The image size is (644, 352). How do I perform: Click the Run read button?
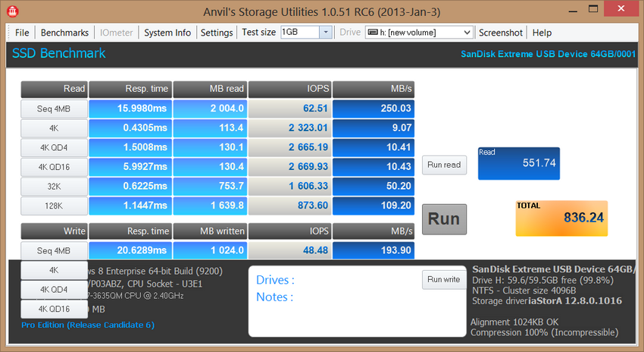click(x=444, y=165)
